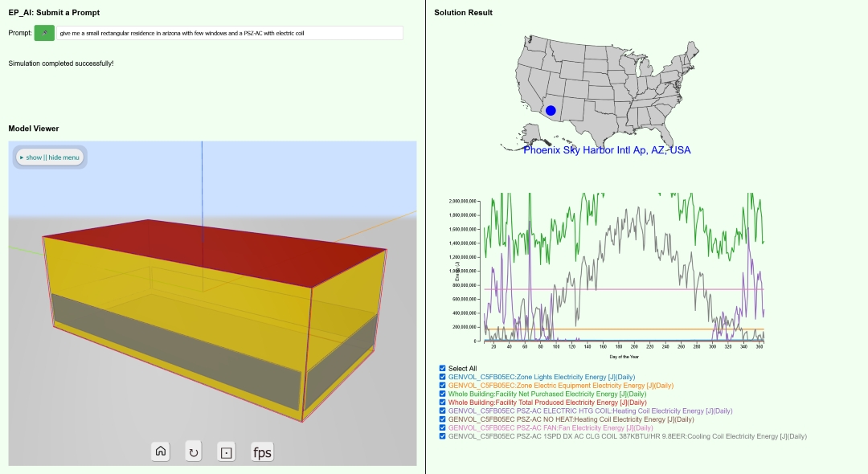
Task: Click the green prompt submit button
Action: coord(44,33)
